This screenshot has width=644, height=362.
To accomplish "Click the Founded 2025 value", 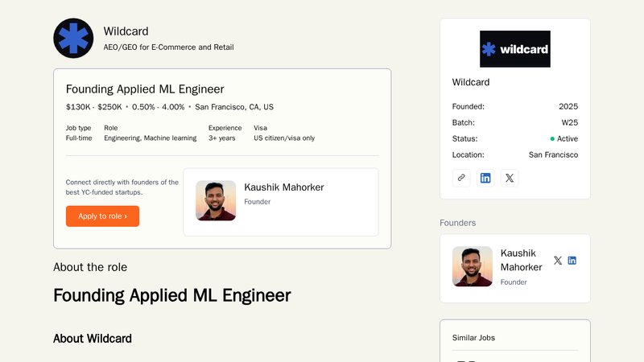I will pyautogui.click(x=568, y=106).
